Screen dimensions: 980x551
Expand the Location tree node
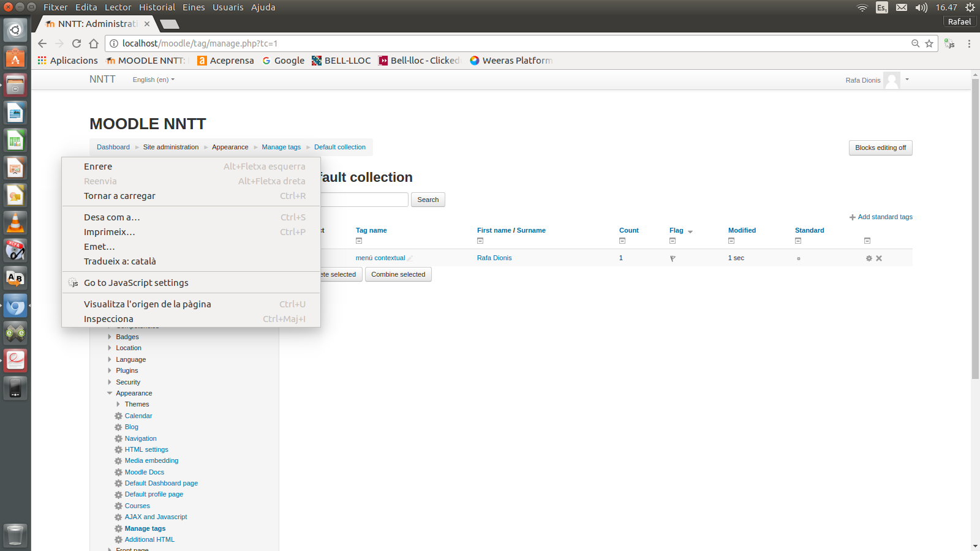(110, 348)
